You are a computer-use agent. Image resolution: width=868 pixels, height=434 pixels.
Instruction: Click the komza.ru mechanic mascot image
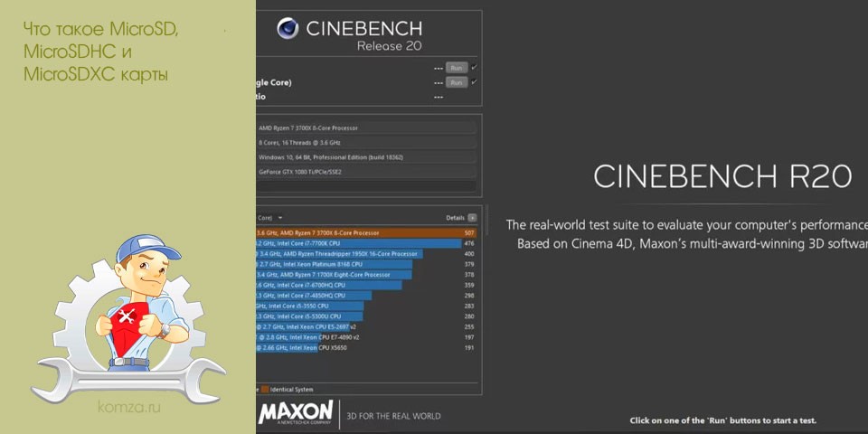point(127,318)
